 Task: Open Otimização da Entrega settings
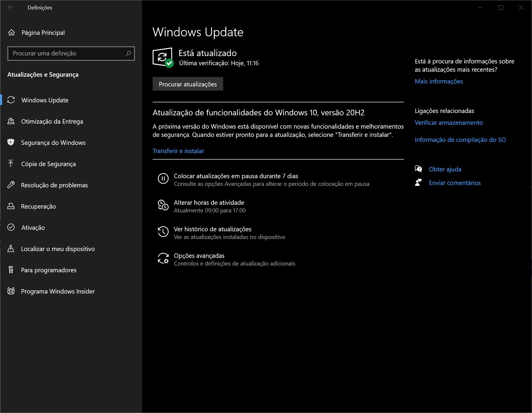click(71, 121)
